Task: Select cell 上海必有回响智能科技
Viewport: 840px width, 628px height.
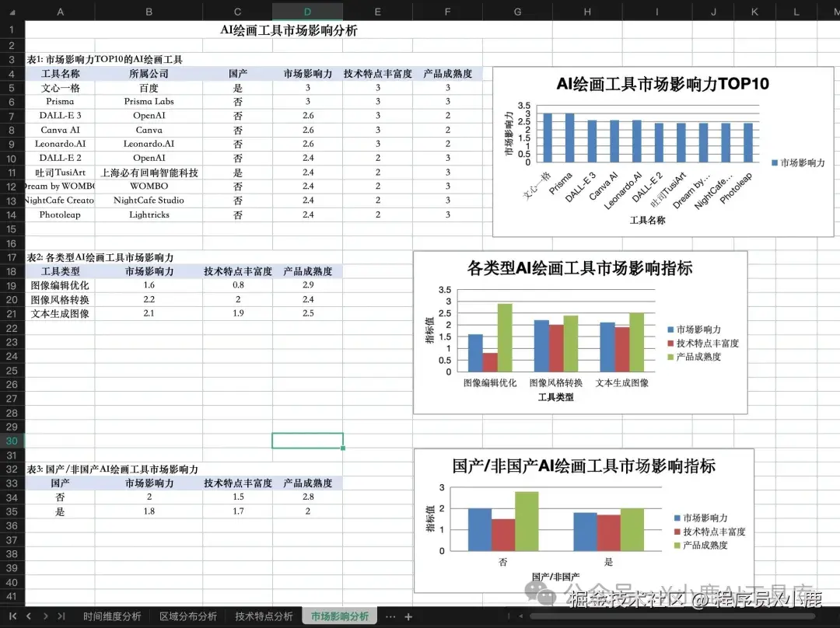Action: pos(149,173)
